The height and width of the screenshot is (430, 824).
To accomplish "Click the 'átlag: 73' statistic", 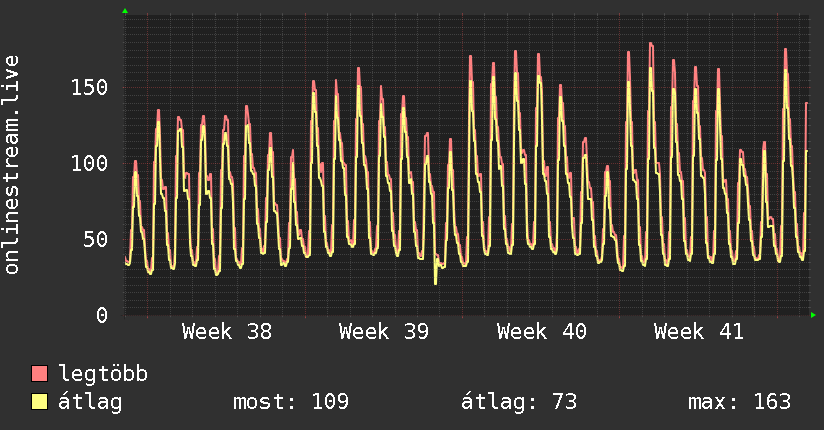I will (519, 402).
